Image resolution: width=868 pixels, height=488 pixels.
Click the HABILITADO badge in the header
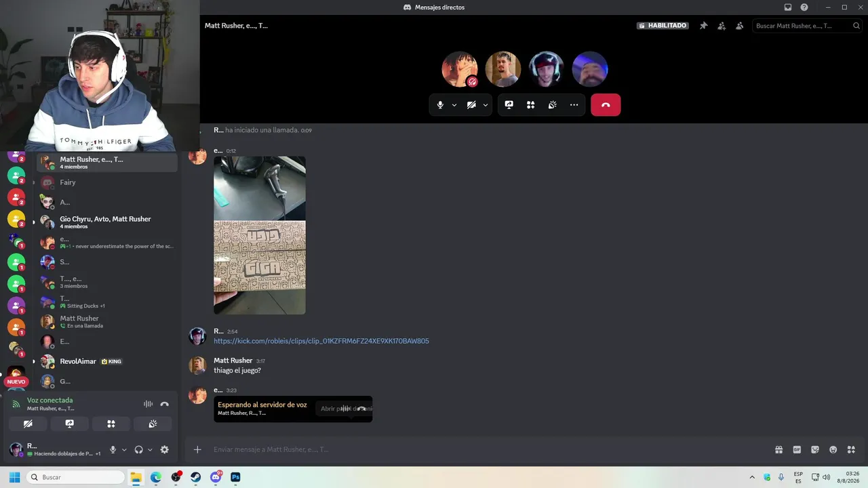pos(663,26)
